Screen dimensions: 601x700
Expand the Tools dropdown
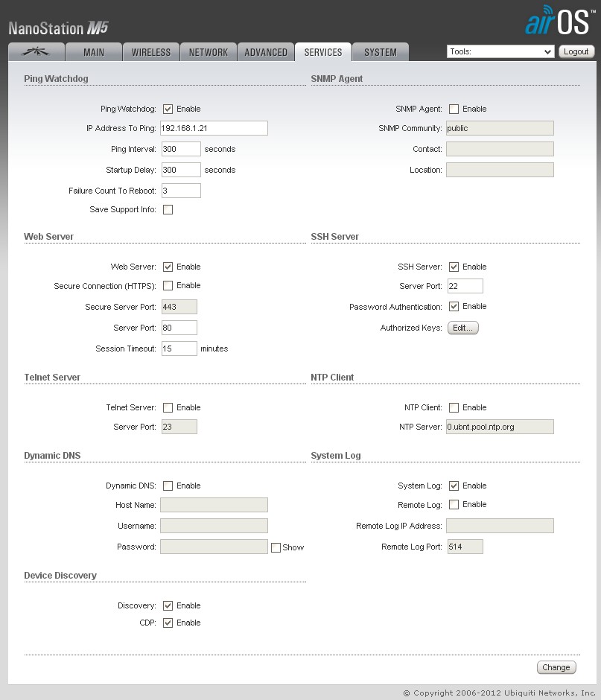click(500, 51)
